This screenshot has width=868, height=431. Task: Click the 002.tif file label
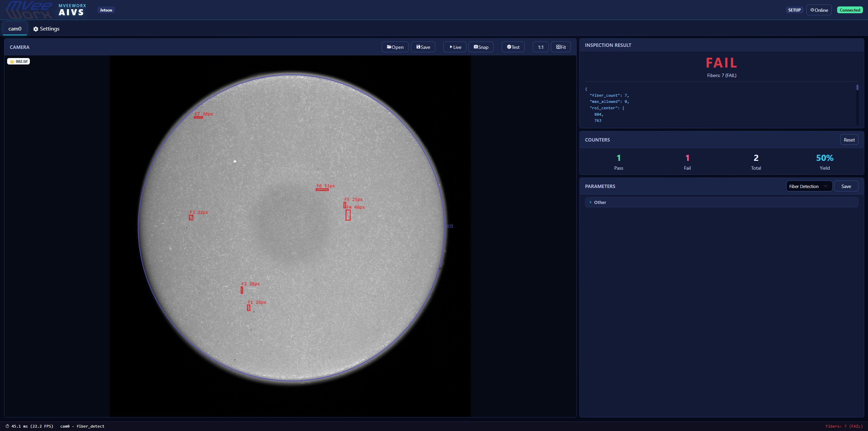coord(18,61)
